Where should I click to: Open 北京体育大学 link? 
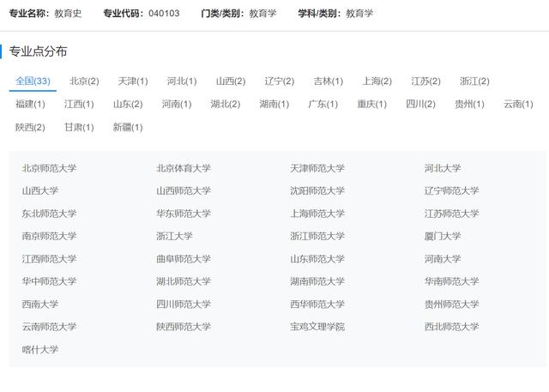184,168
